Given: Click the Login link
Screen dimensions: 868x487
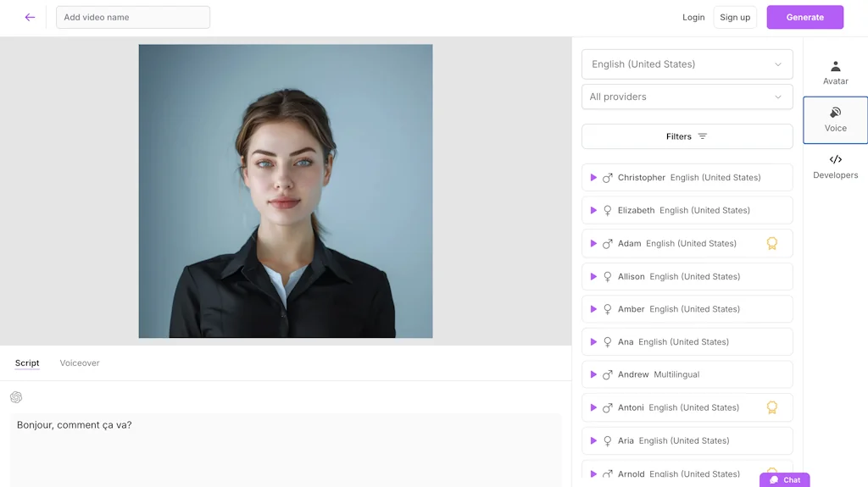Looking at the screenshot, I should (x=693, y=18).
